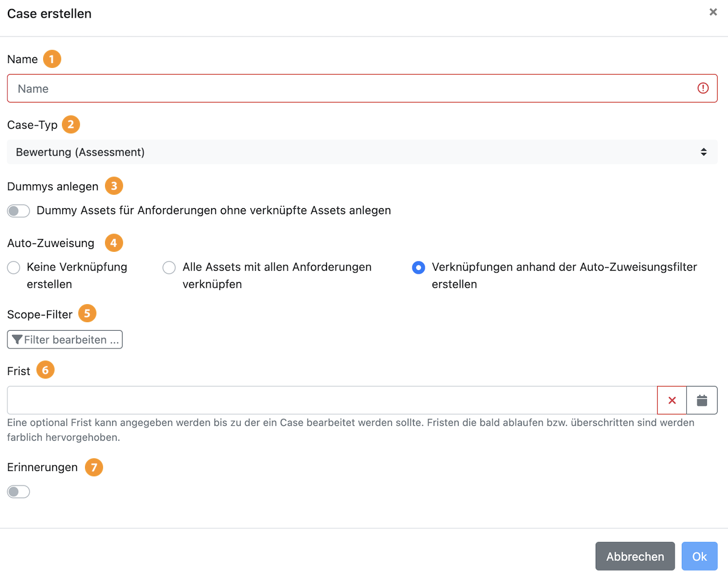Close the Case erstellen dialog
The image size is (728, 582).
pyautogui.click(x=713, y=12)
